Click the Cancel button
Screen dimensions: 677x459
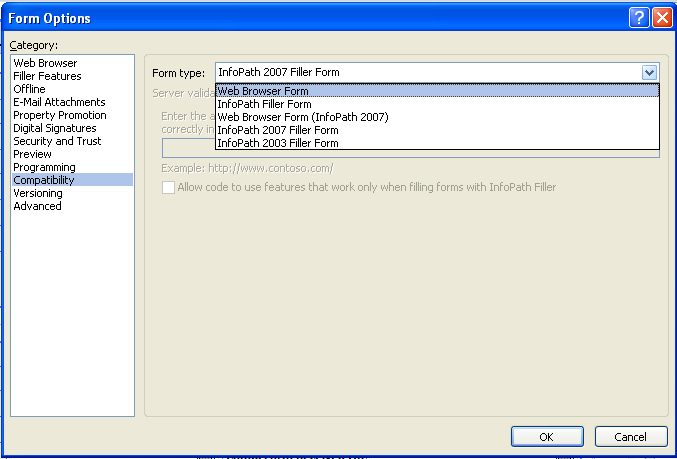coord(631,437)
